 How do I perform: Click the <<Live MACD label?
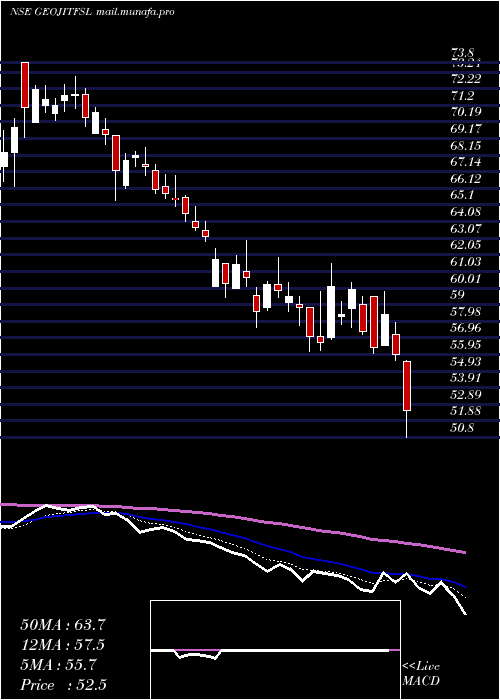421,674
